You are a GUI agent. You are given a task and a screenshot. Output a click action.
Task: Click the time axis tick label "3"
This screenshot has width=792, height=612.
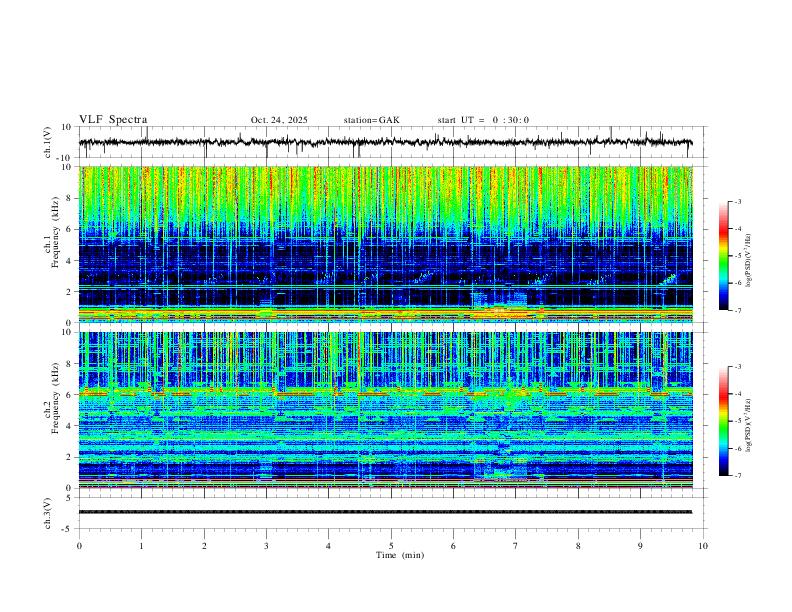pyautogui.click(x=266, y=546)
